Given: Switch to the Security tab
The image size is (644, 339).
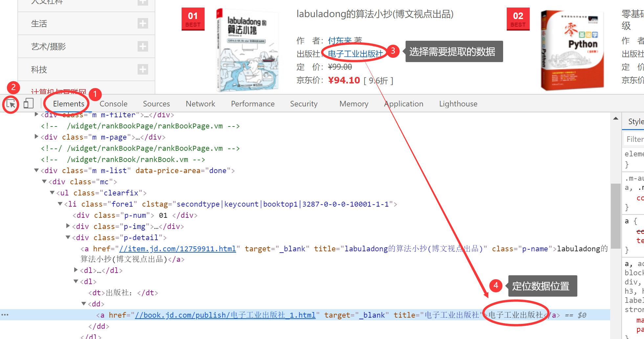Looking at the screenshot, I should click(304, 104).
